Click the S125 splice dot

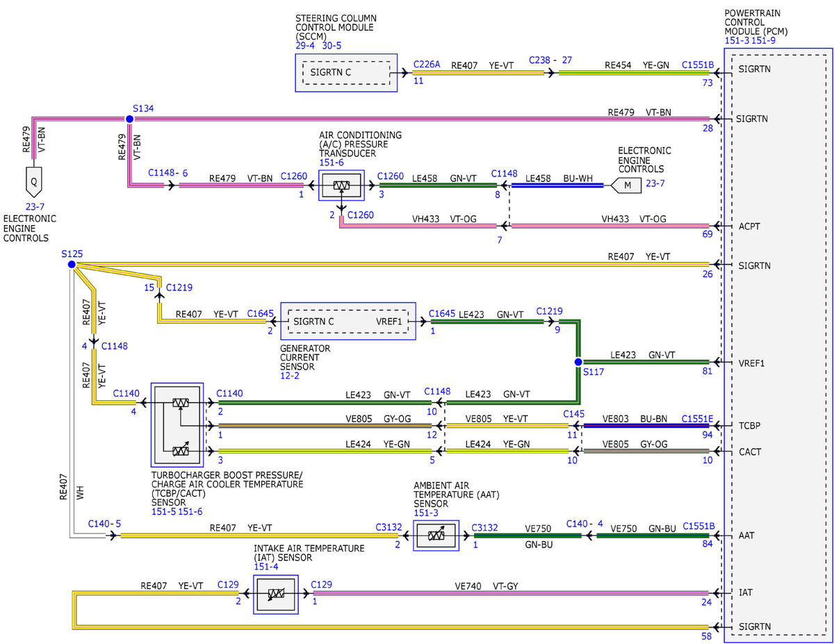coord(72,265)
